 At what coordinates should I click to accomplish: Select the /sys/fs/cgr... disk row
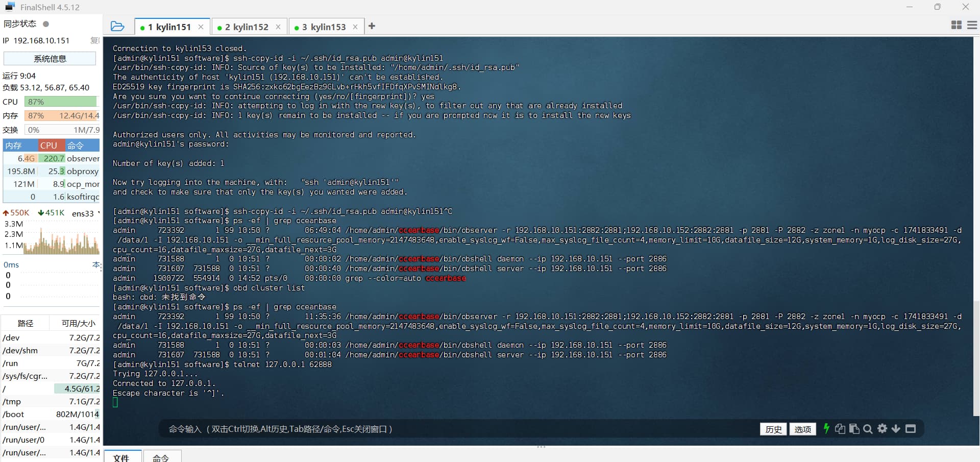(x=51, y=376)
